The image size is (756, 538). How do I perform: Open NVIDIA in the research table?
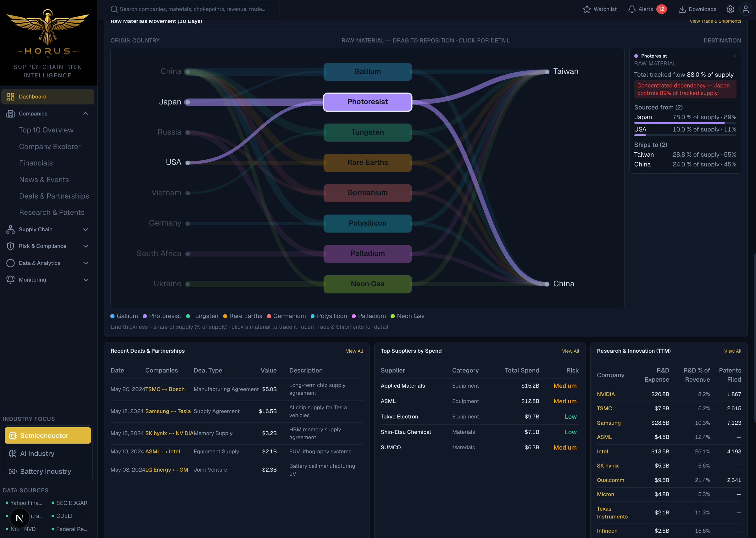[606, 394]
